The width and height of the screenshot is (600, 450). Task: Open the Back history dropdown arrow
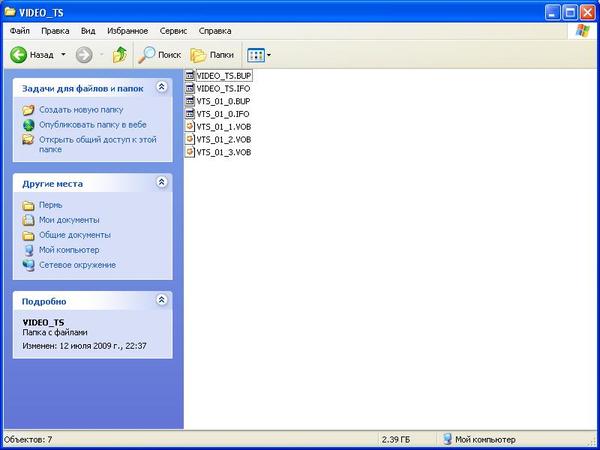[64, 55]
